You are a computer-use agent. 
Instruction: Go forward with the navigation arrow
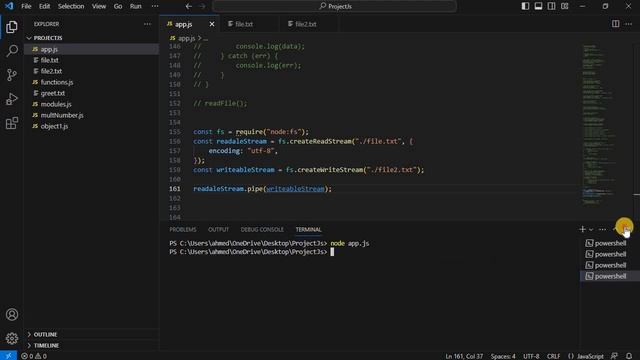202,6
